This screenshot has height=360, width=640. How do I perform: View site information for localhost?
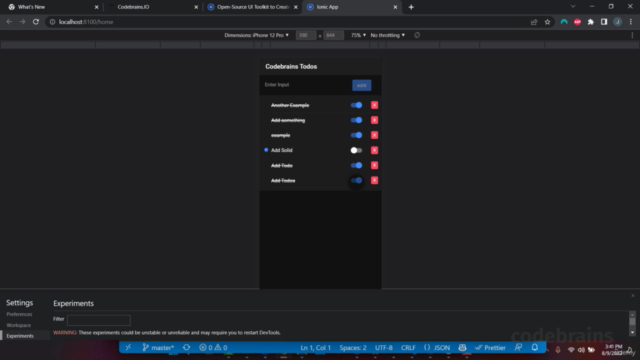click(52, 22)
